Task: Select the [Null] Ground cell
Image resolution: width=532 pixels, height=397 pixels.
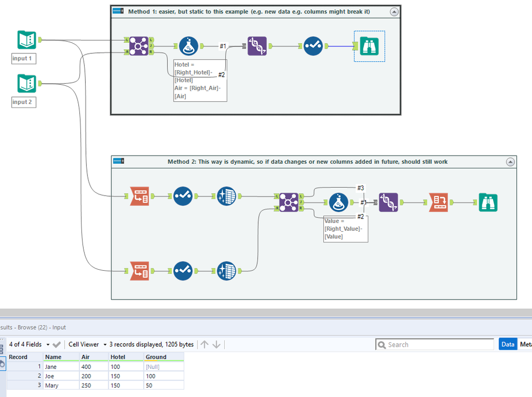Action: (164, 367)
